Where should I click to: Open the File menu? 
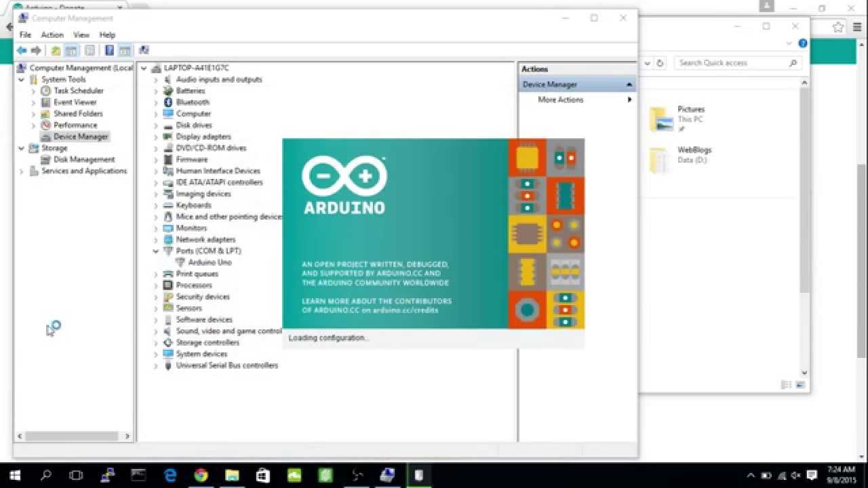pyautogui.click(x=25, y=35)
